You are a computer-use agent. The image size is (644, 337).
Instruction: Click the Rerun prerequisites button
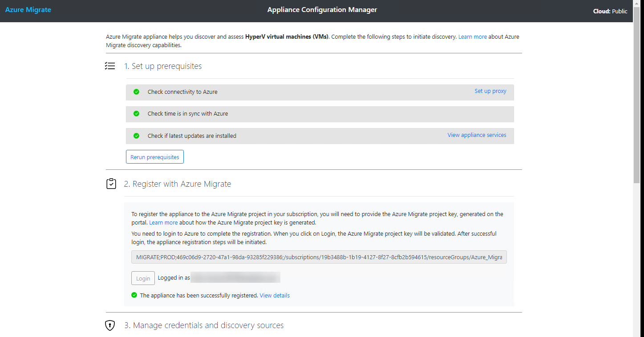155,157
